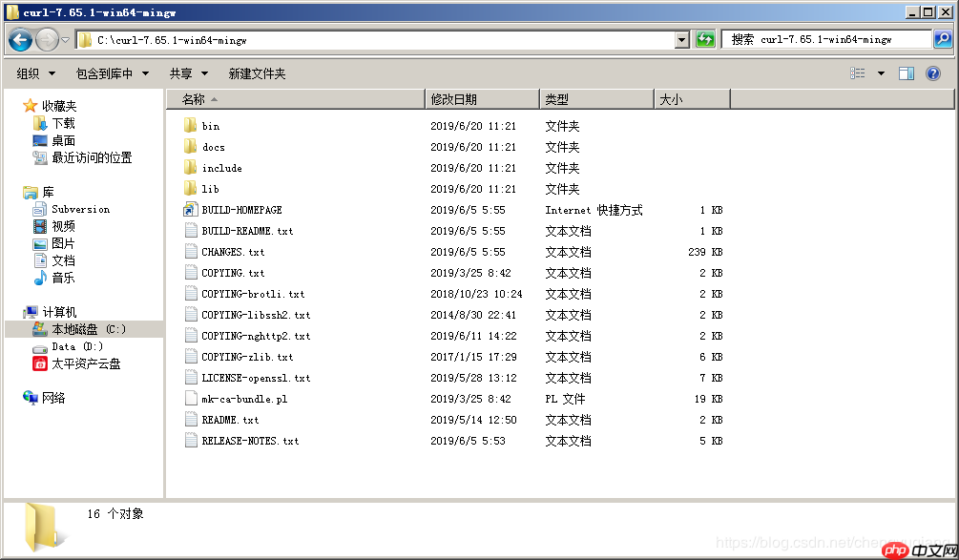Click the green refresh icon beside address bar

(704, 38)
